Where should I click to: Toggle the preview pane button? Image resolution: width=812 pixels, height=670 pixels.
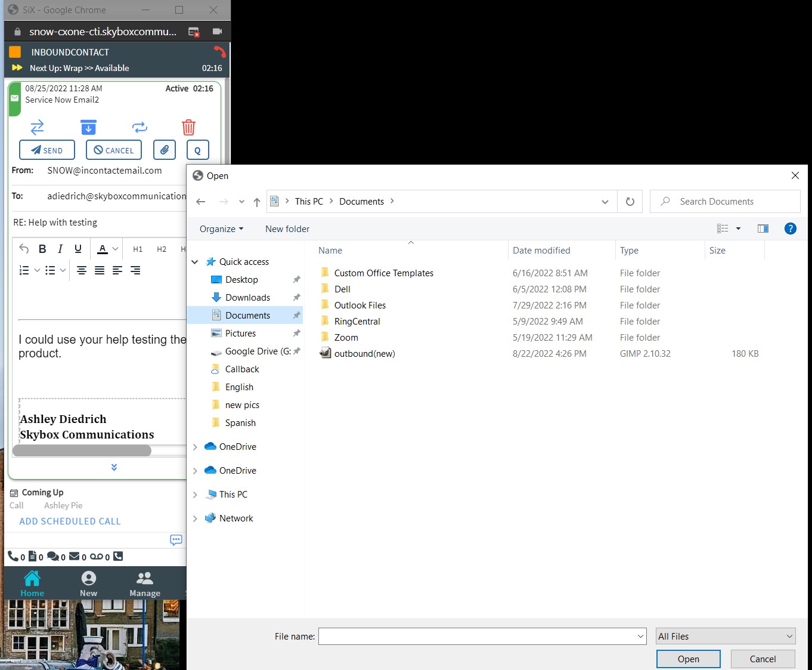tap(763, 229)
